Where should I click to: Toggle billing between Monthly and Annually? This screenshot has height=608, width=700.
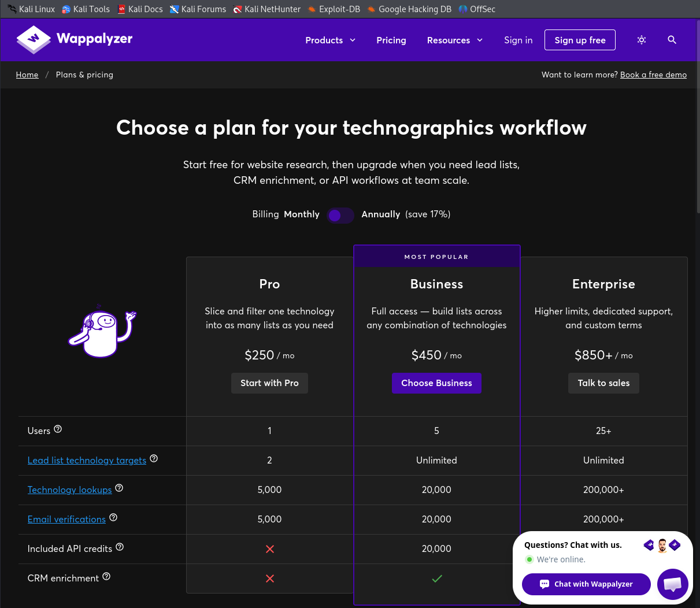[340, 216]
